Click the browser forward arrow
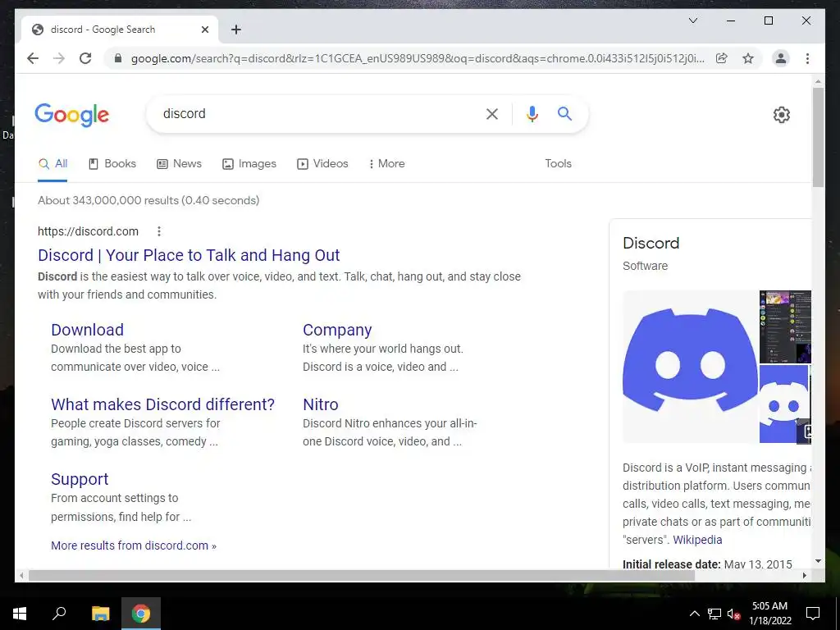The image size is (840, 630). coord(59,58)
